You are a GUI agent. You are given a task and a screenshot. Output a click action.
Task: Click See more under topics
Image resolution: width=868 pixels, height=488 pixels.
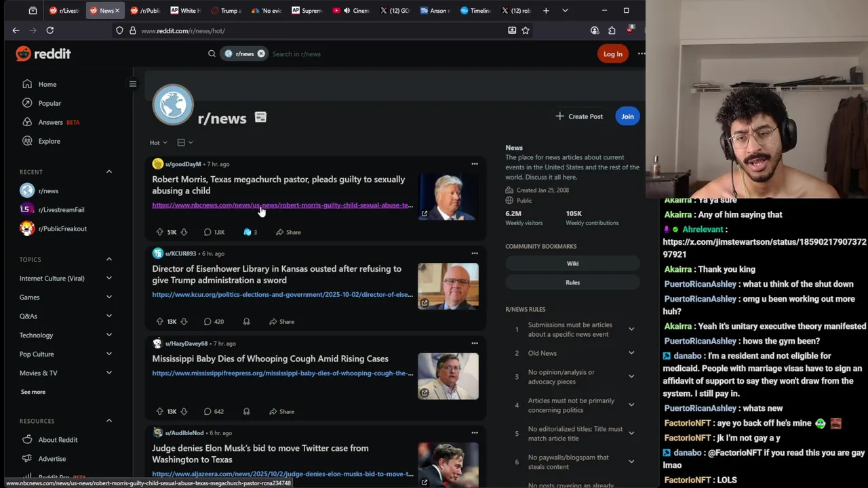click(33, 392)
